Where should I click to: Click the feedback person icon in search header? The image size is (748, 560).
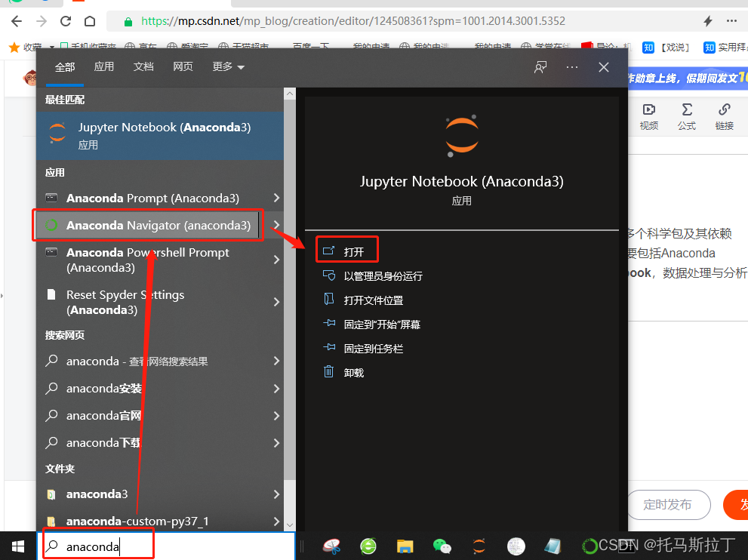(540, 67)
